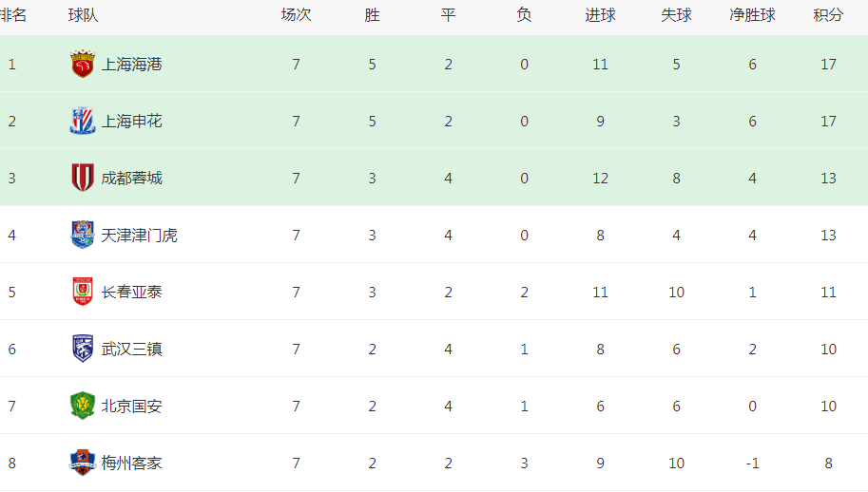Screen dimensions: 868x492
Task: Click the 北京国安 green badge
Action: [83, 406]
